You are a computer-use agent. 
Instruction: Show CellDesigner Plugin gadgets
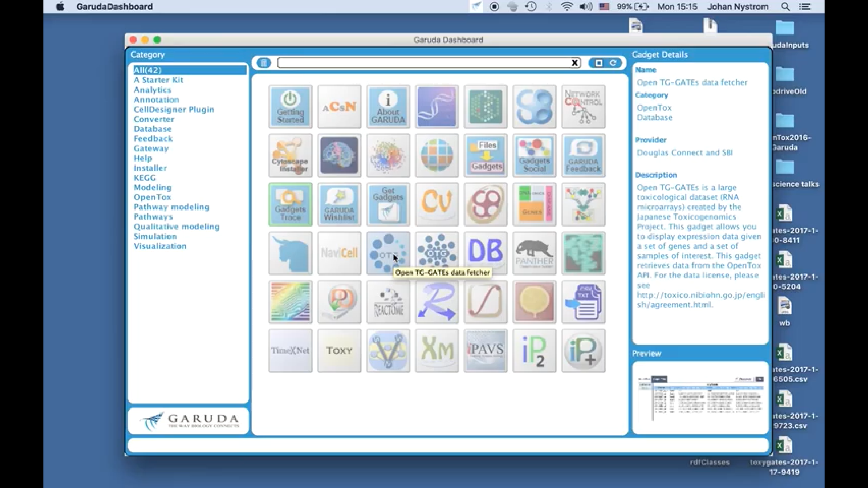174,109
